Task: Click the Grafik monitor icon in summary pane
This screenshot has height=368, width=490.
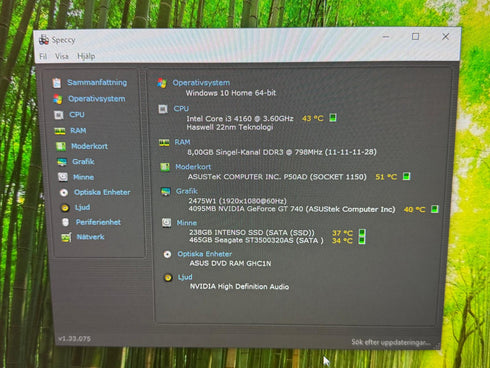Action: click(x=165, y=192)
